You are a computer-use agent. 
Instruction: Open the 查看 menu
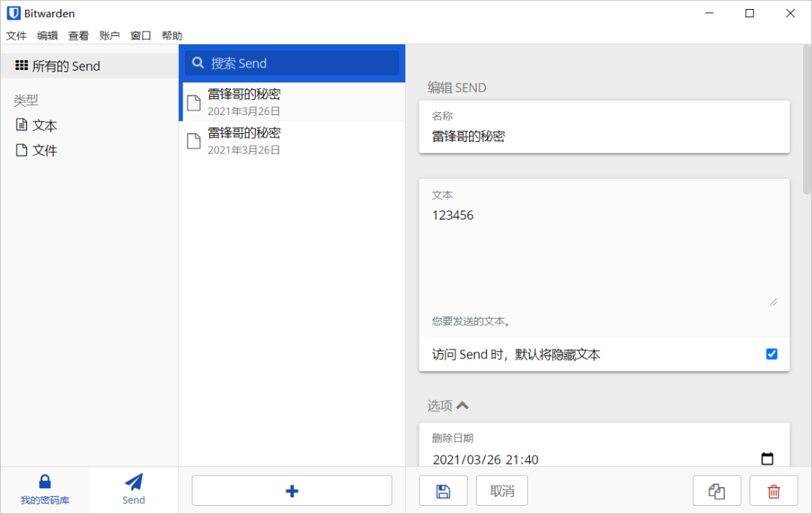coord(78,36)
